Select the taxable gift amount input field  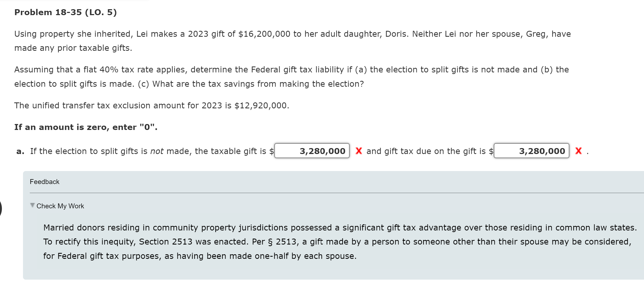pyautogui.click(x=312, y=151)
